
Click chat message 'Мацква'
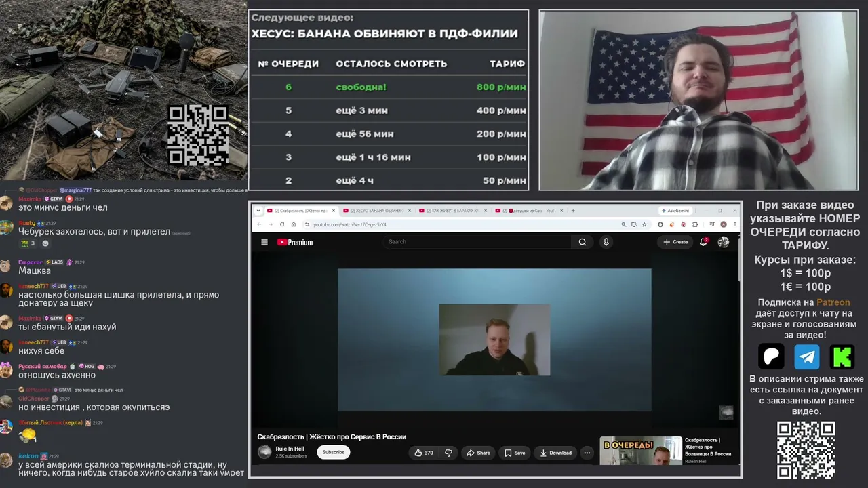(35, 270)
